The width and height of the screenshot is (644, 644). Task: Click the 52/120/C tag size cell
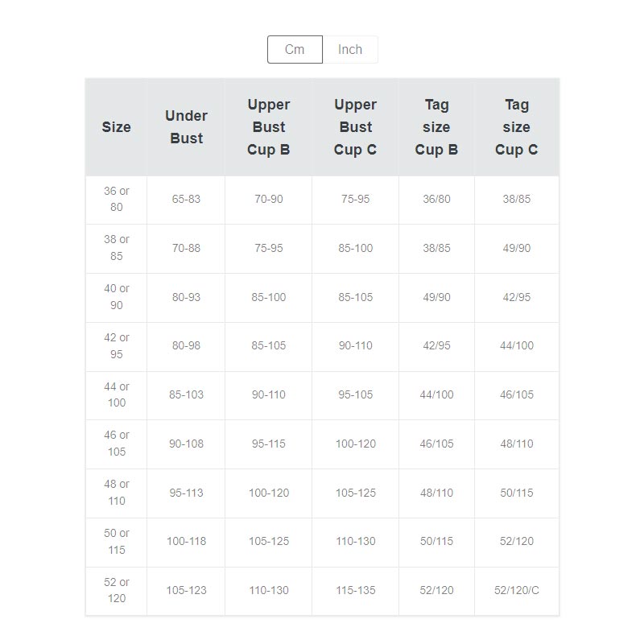pos(516,590)
